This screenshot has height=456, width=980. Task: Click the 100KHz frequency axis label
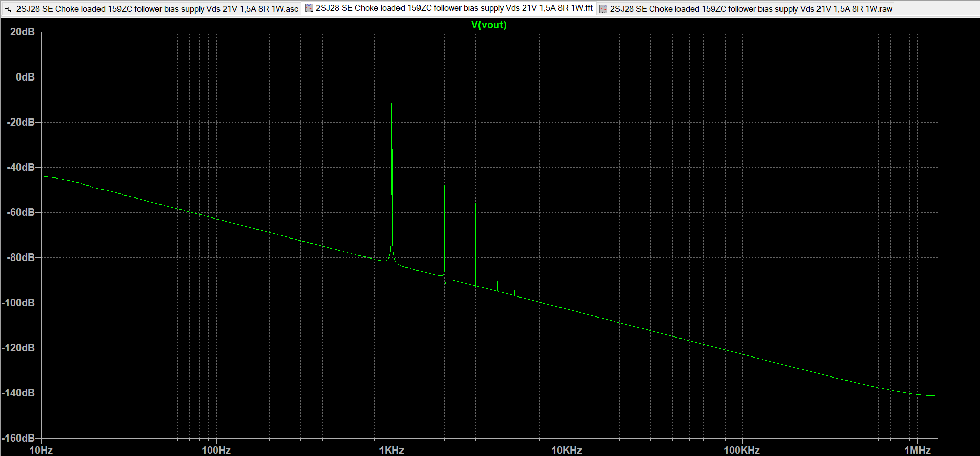(x=742, y=450)
